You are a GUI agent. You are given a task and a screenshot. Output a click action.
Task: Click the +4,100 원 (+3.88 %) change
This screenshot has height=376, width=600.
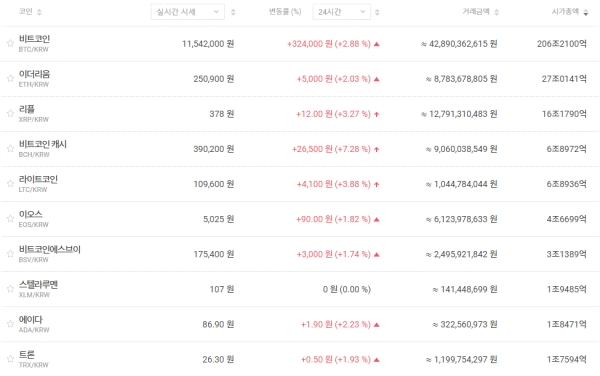(334, 184)
